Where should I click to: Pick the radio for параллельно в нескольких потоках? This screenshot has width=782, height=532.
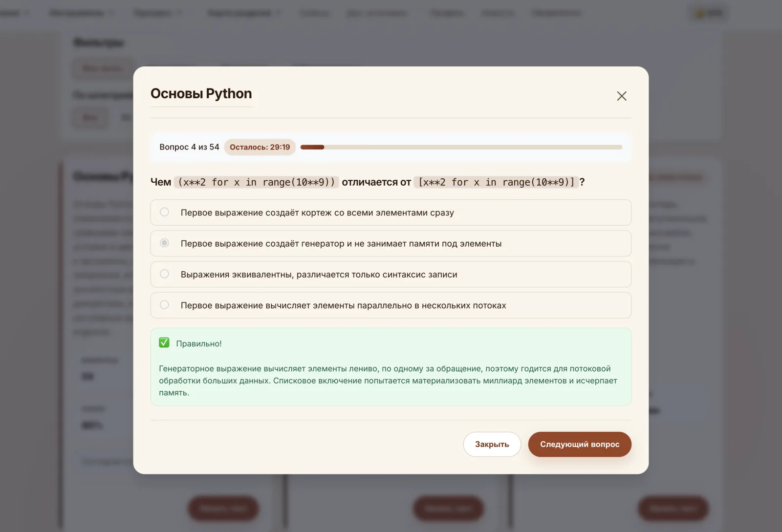164,305
